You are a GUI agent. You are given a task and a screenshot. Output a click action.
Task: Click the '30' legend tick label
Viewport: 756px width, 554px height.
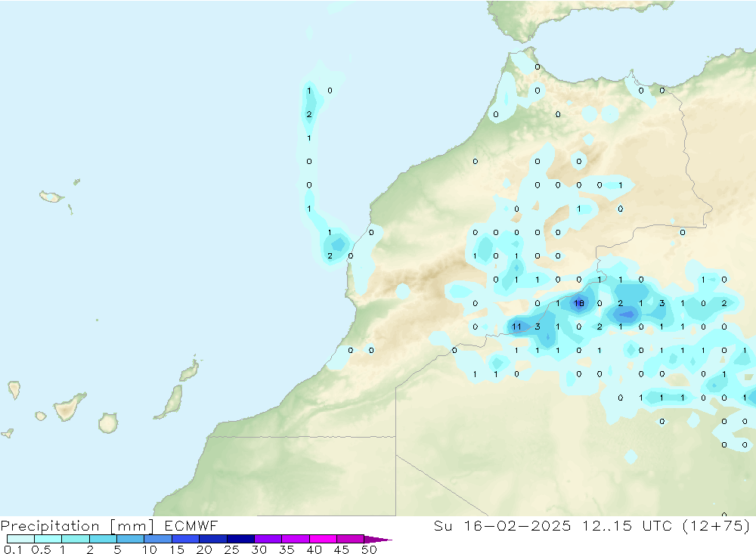(259, 549)
